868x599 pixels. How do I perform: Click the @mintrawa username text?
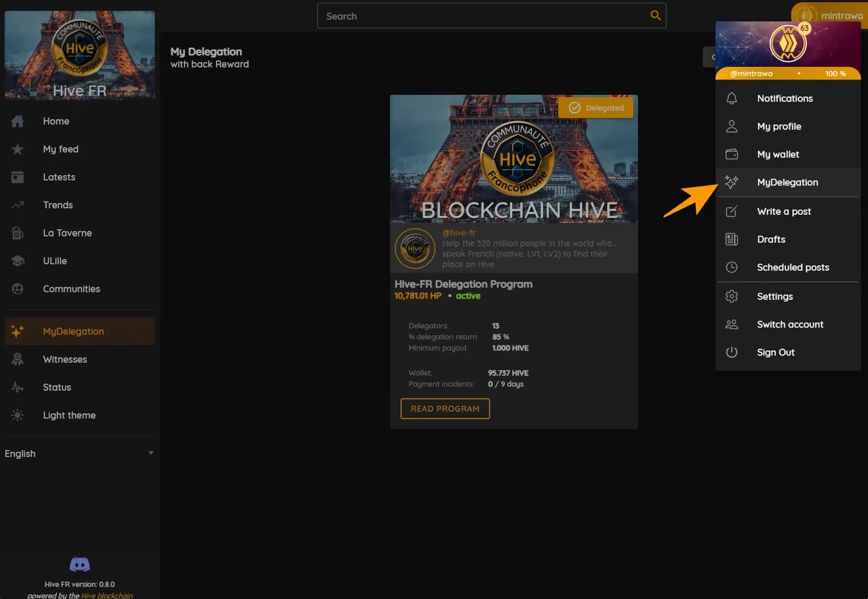click(x=751, y=73)
